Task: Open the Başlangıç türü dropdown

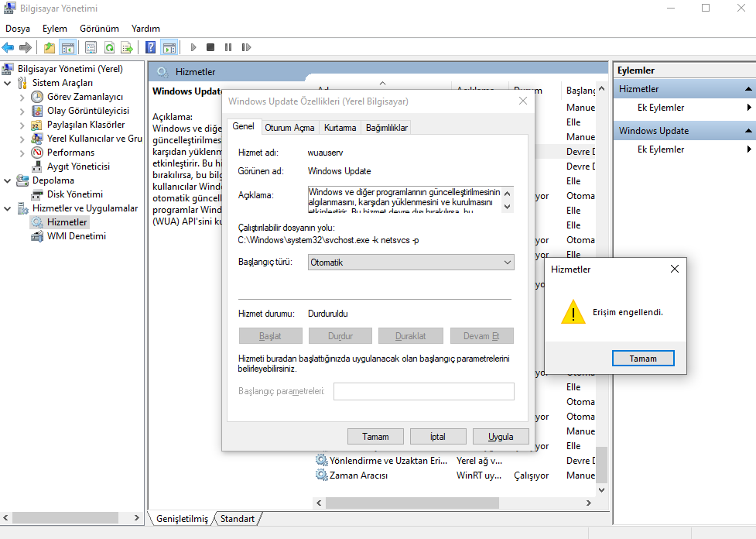Action: coord(411,263)
